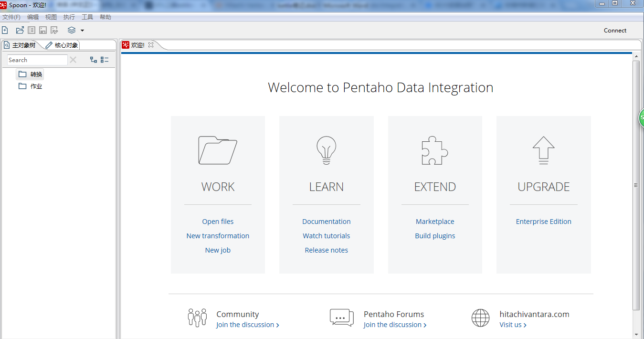Click Community Join the discussion link

coord(247,325)
